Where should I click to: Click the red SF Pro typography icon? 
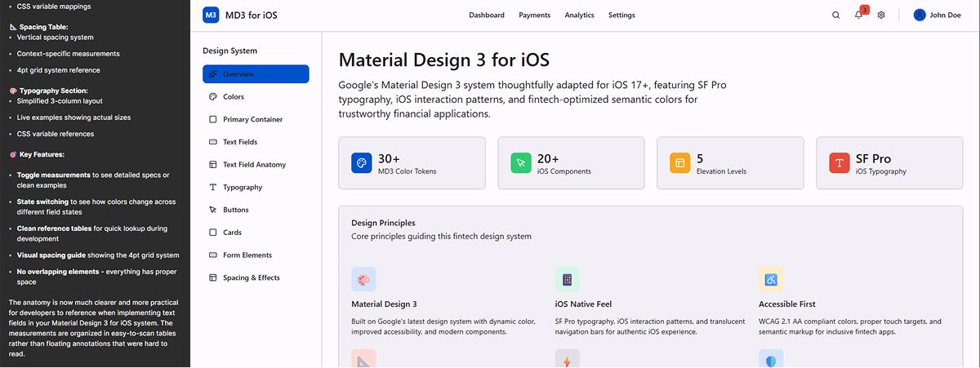839,162
